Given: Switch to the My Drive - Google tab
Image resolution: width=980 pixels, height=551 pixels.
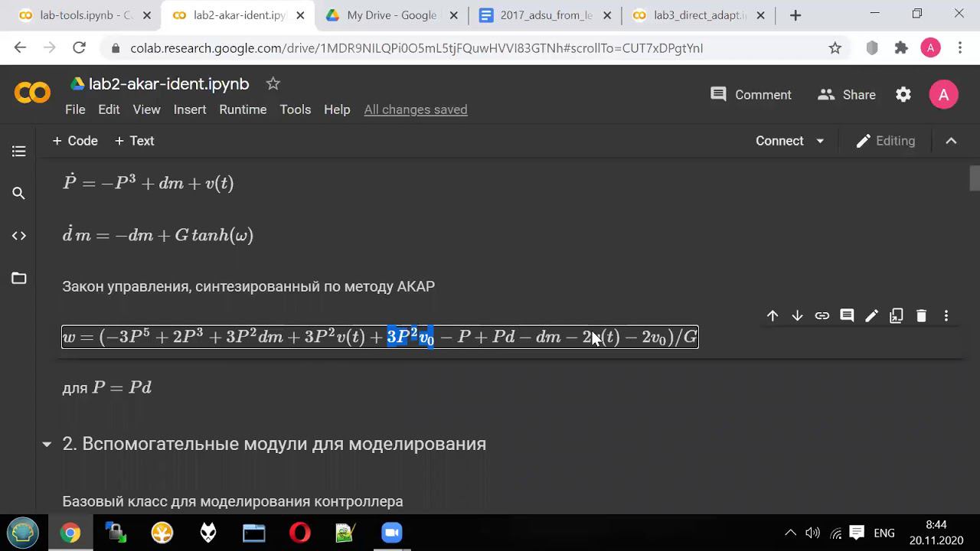Looking at the screenshot, I should coord(390,15).
